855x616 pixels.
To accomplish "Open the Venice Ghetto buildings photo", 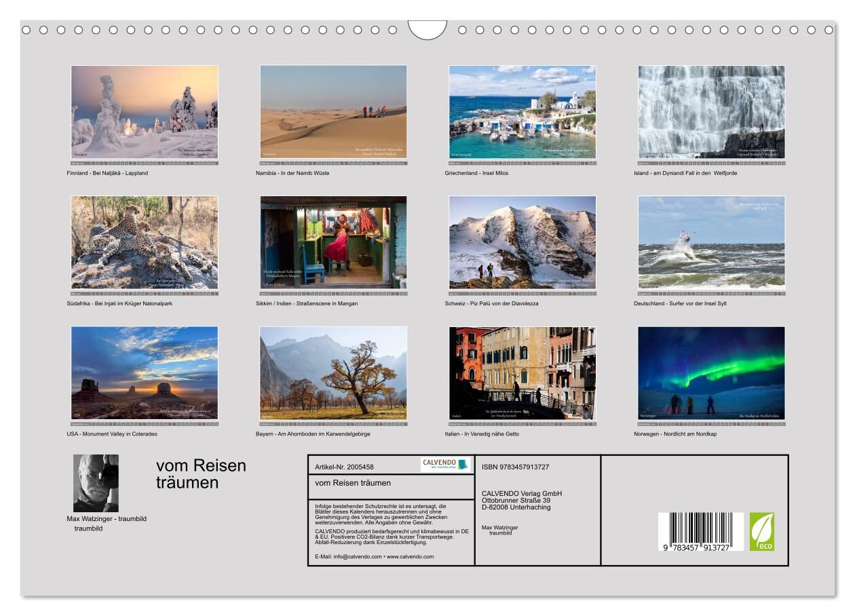I will [x=522, y=373].
